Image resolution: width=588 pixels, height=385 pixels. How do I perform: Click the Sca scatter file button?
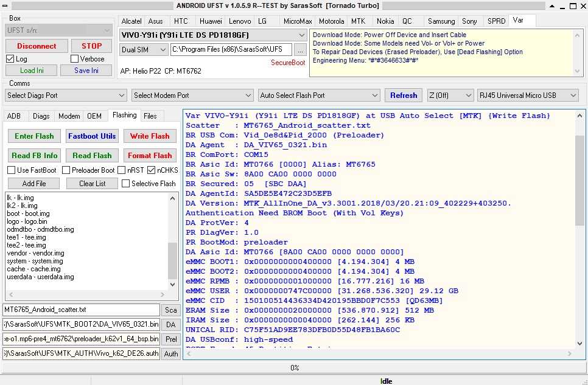point(170,310)
